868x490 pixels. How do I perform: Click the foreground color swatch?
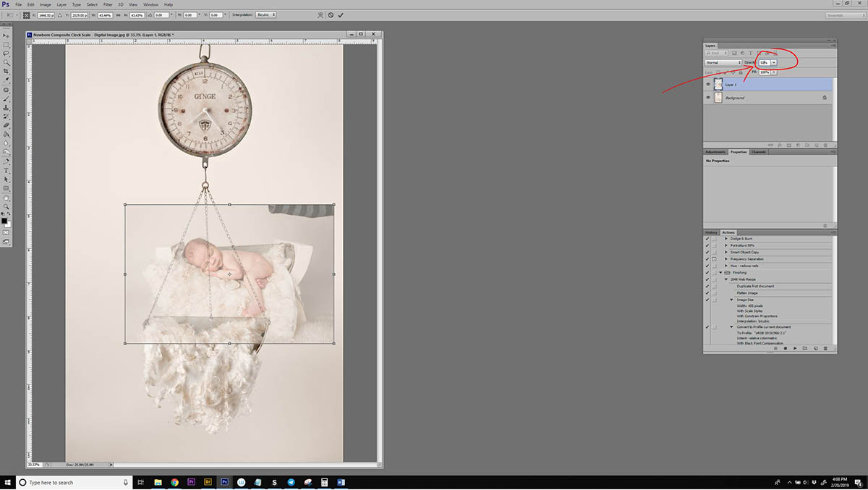pyautogui.click(x=4, y=219)
